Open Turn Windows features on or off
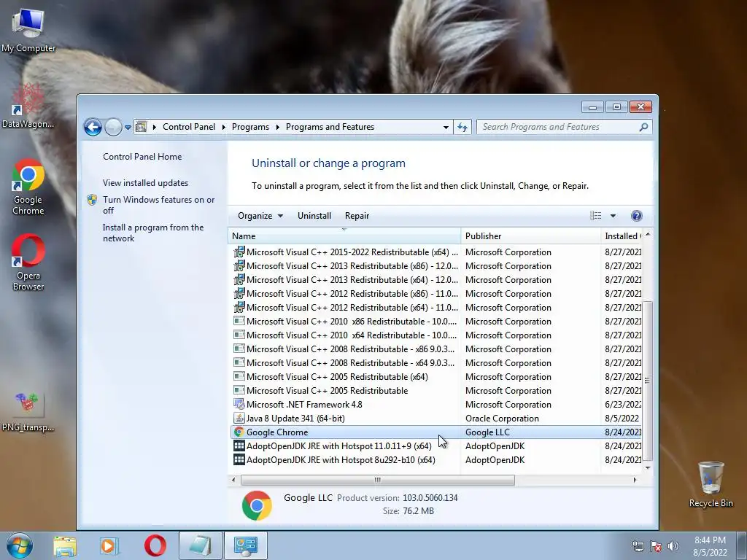The width and height of the screenshot is (747, 560). 158,205
